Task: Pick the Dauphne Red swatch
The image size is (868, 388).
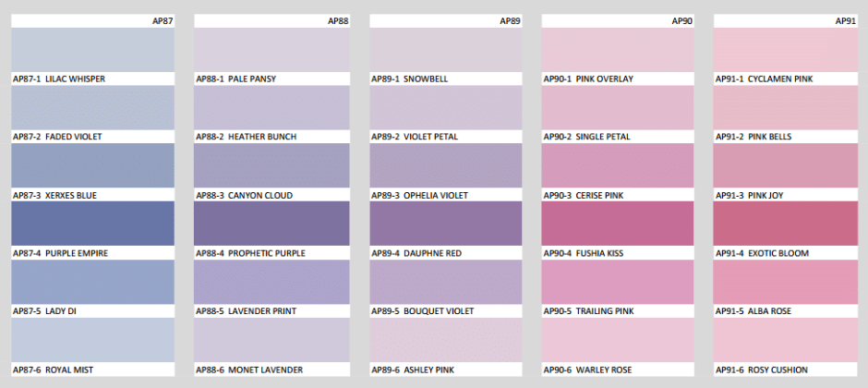Action: tap(445, 223)
